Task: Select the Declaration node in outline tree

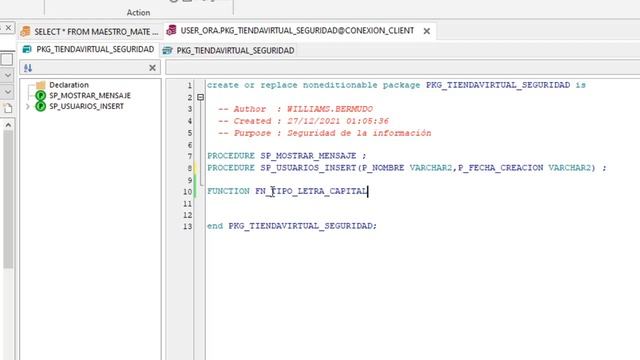Action: tap(69, 85)
